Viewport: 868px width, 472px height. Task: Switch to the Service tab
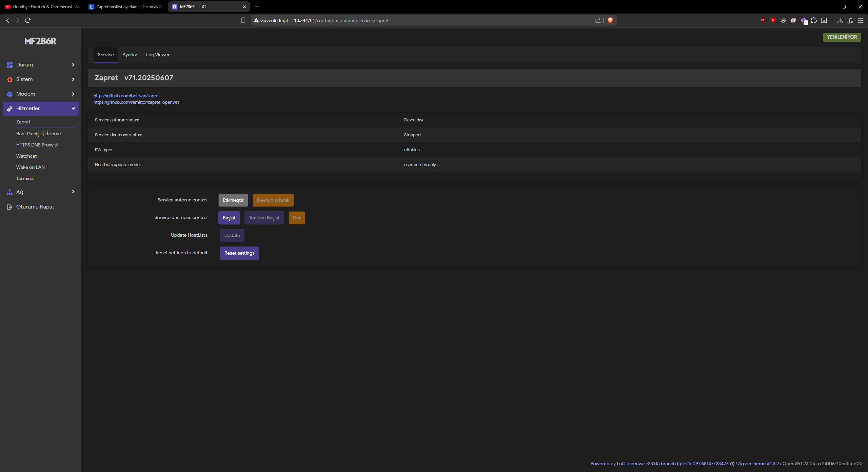click(x=106, y=55)
